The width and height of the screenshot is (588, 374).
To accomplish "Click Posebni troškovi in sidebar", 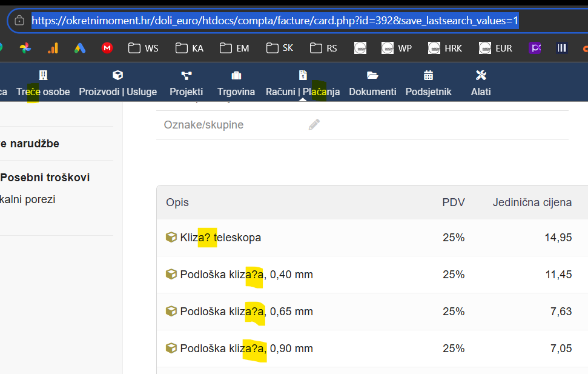I will pyautogui.click(x=45, y=178).
